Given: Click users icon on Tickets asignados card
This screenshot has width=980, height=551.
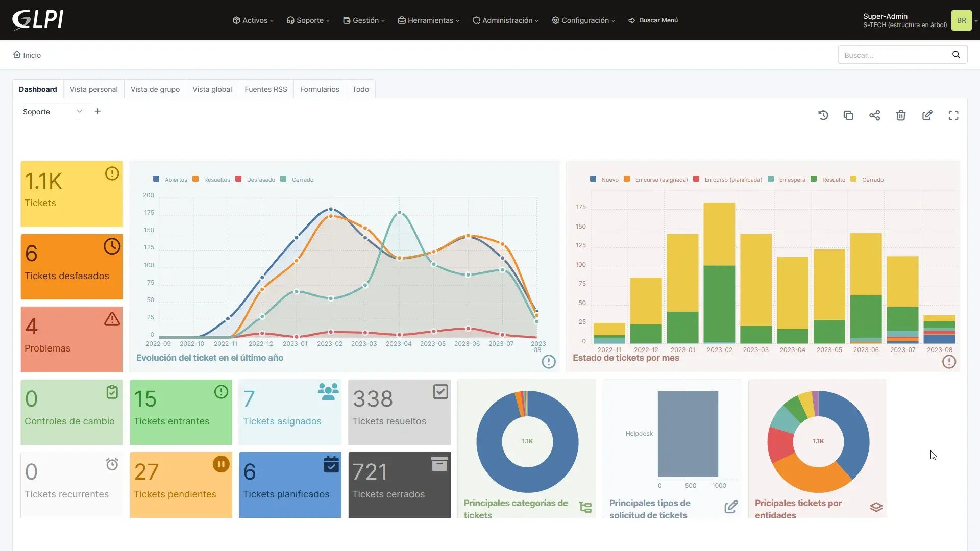Looking at the screenshot, I should tap(328, 391).
